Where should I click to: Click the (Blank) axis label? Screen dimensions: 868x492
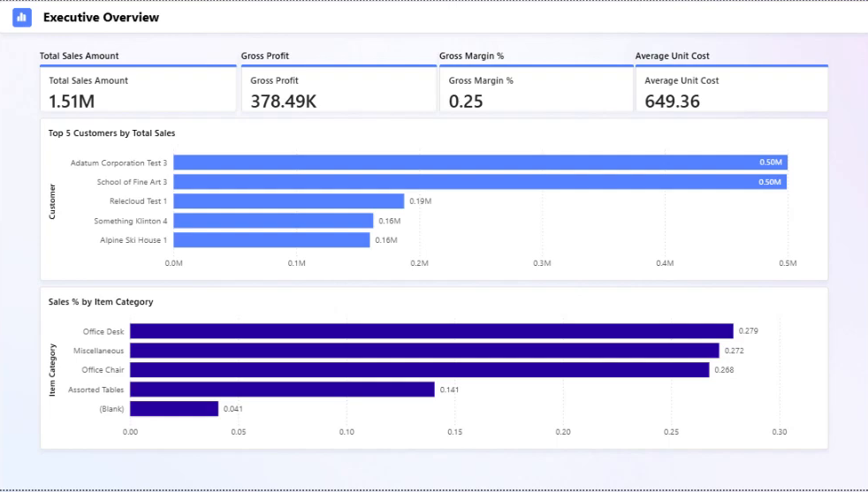point(112,409)
